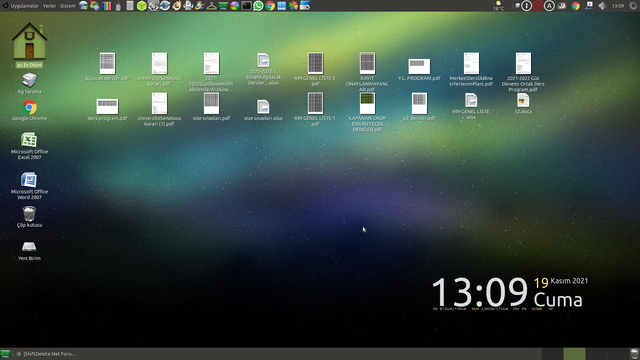Select 2021-2022-1. dönem Açılacak Dersler xlsx file
640x360 pixels.
(263, 69)
